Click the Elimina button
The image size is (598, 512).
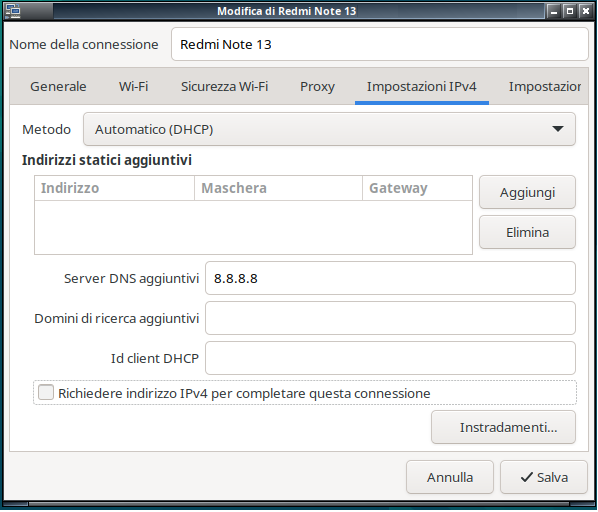tap(527, 232)
